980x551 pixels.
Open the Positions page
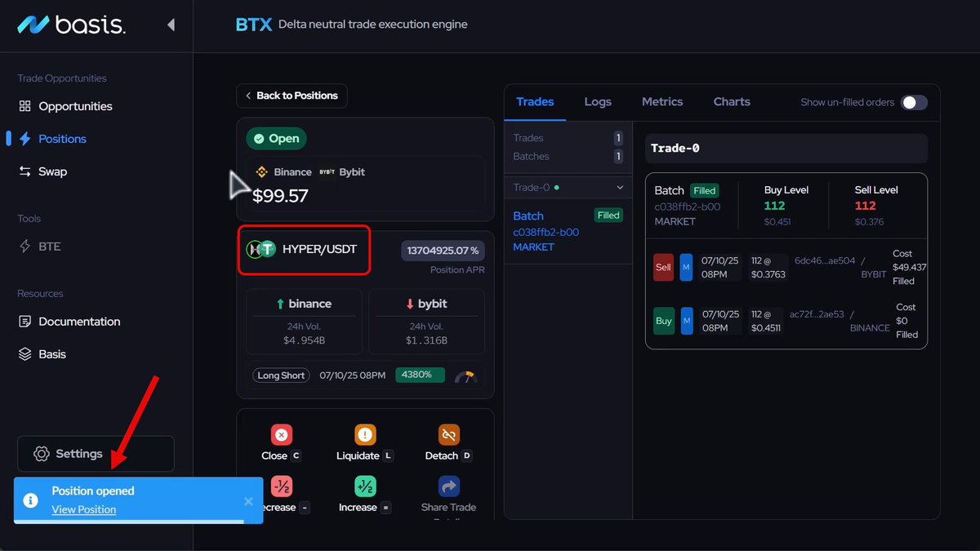pyautogui.click(x=62, y=139)
